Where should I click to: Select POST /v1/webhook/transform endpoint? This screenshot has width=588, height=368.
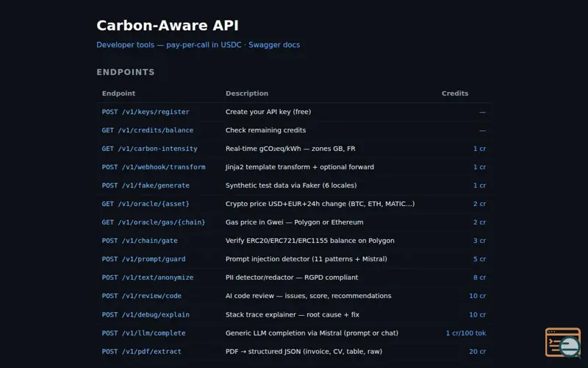coord(154,167)
